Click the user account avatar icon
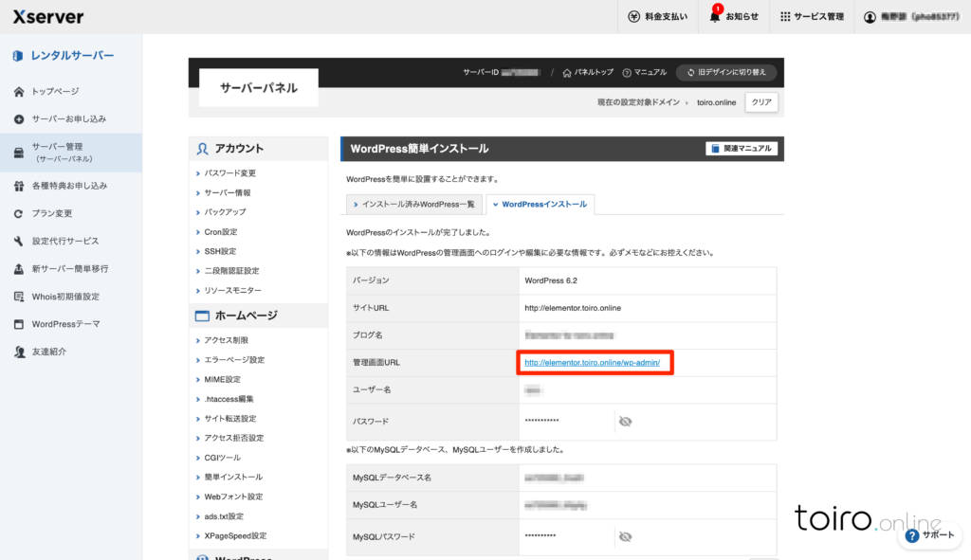 [870, 17]
